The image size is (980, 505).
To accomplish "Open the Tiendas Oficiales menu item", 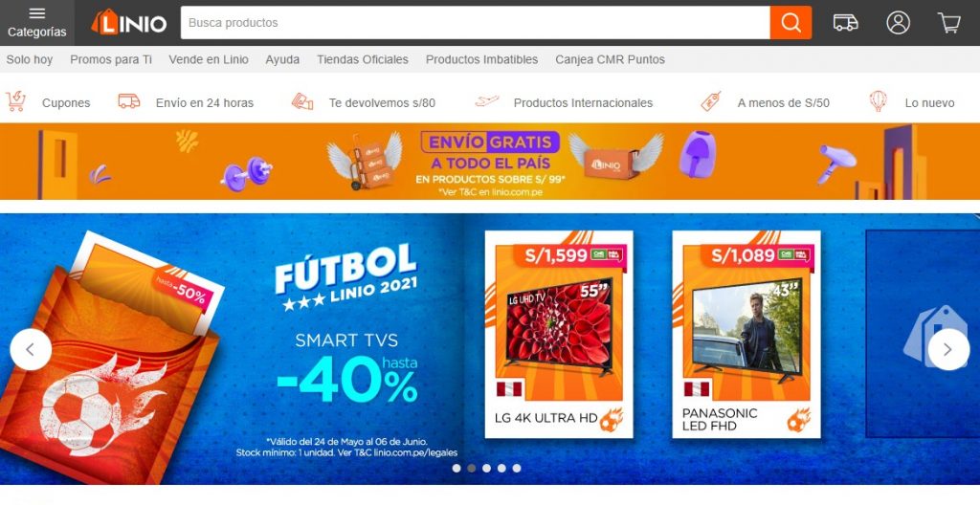I will pyautogui.click(x=363, y=60).
